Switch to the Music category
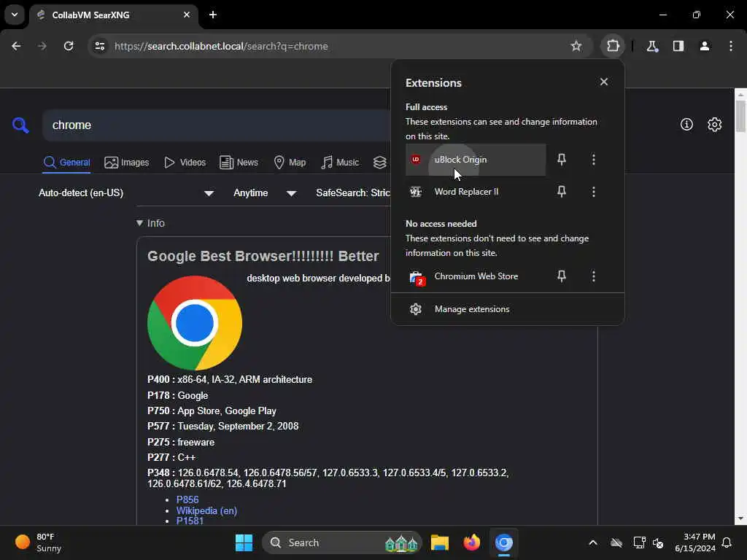Viewport: 747px width, 560px height. [340, 163]
